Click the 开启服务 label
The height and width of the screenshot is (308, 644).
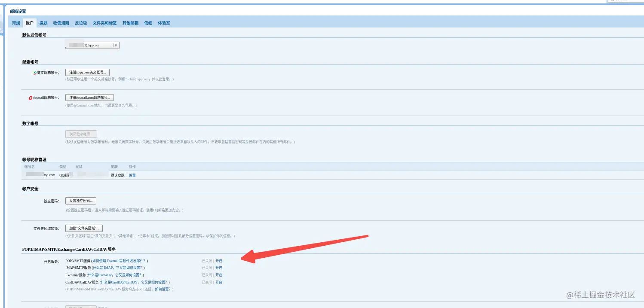click(51, 261)
